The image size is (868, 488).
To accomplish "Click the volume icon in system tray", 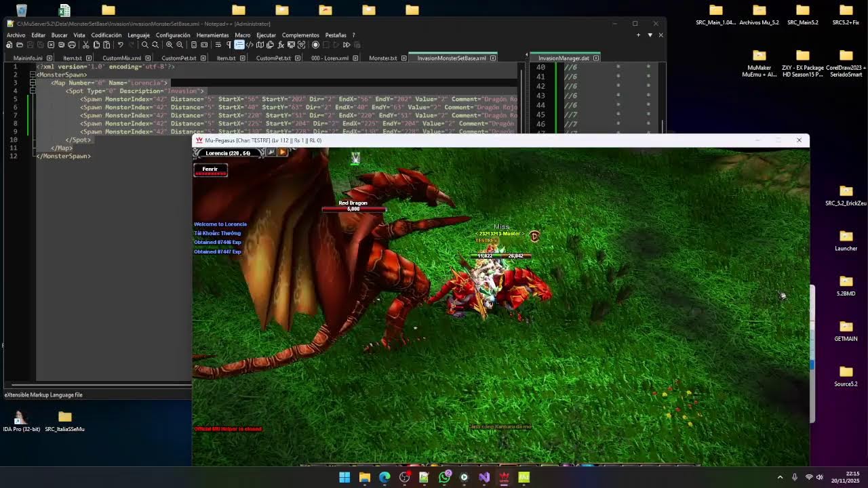I will point(819,477).
